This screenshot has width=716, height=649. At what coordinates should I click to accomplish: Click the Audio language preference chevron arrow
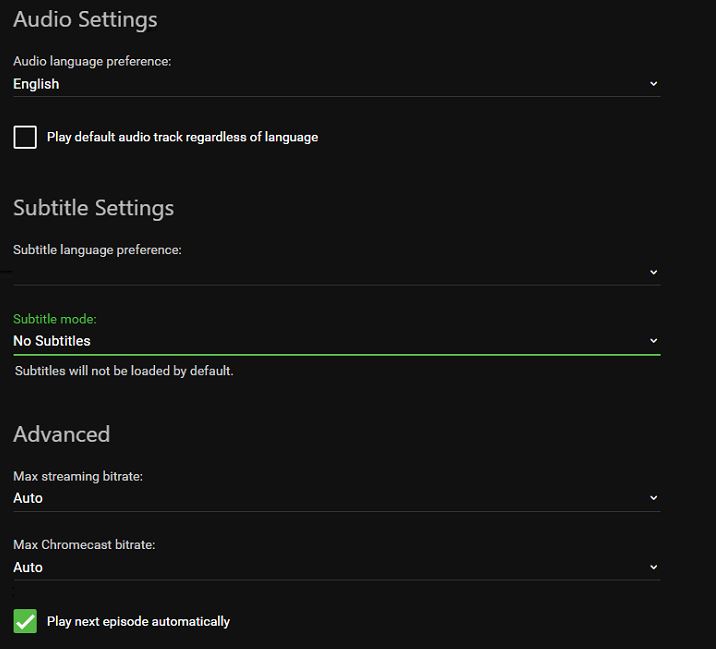(x=653, y=84)
